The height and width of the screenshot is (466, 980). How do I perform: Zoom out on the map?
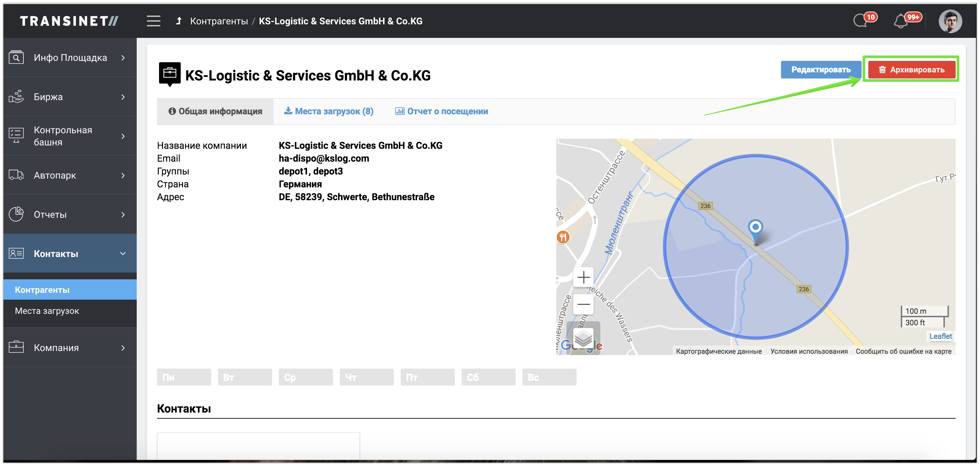[x=583, y=304]
